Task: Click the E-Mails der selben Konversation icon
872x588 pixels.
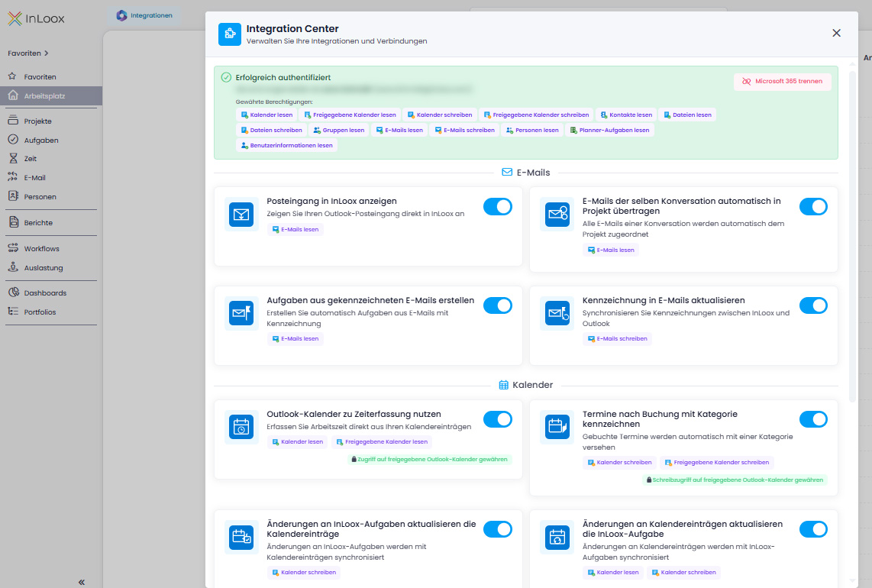Action: [x=557, y=215]
